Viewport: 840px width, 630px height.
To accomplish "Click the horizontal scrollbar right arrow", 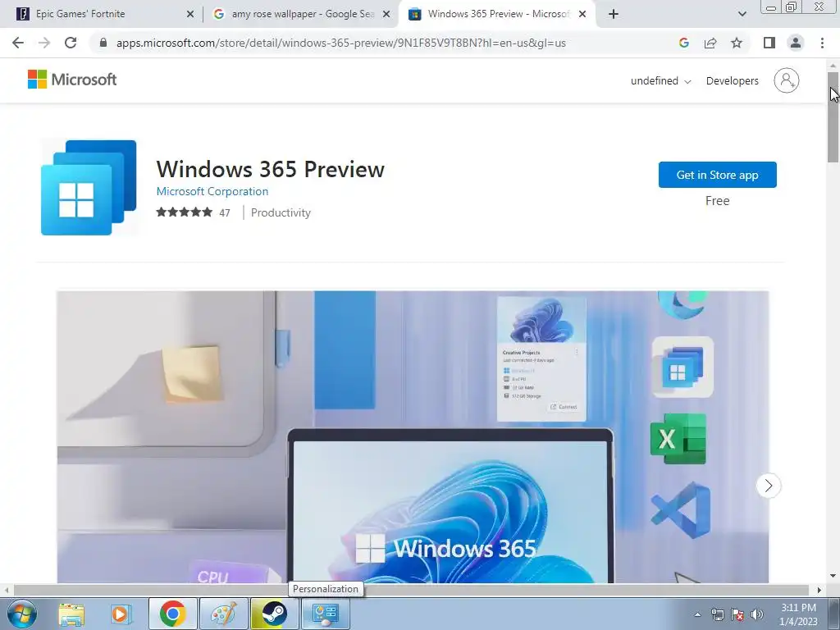I will tap(819, 590).
